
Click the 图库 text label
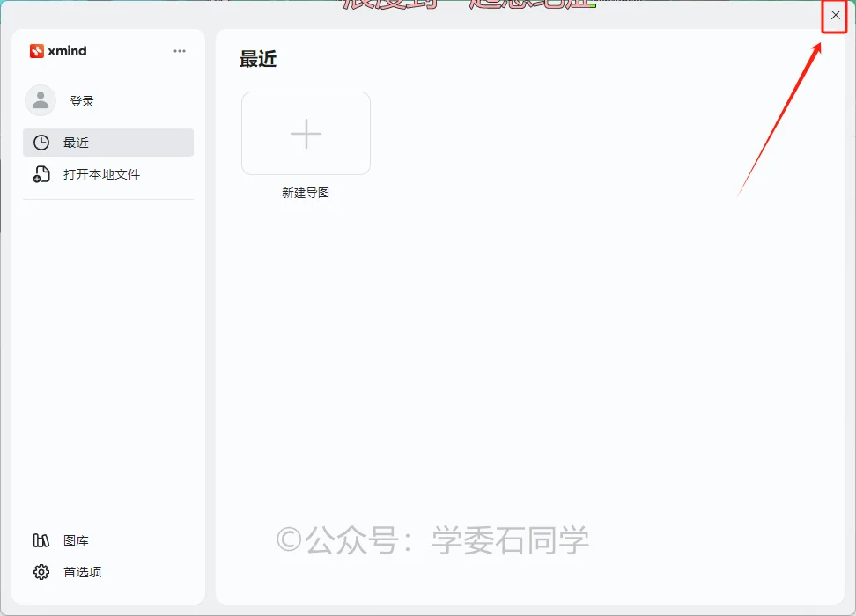pyautogui.click(x=76, y=540)
